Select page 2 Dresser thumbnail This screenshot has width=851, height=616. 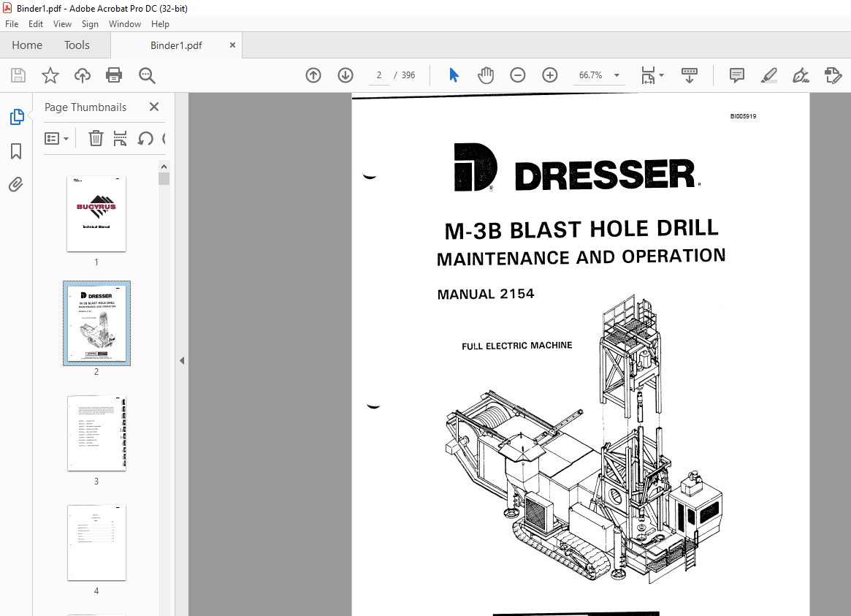coord(96,323)
